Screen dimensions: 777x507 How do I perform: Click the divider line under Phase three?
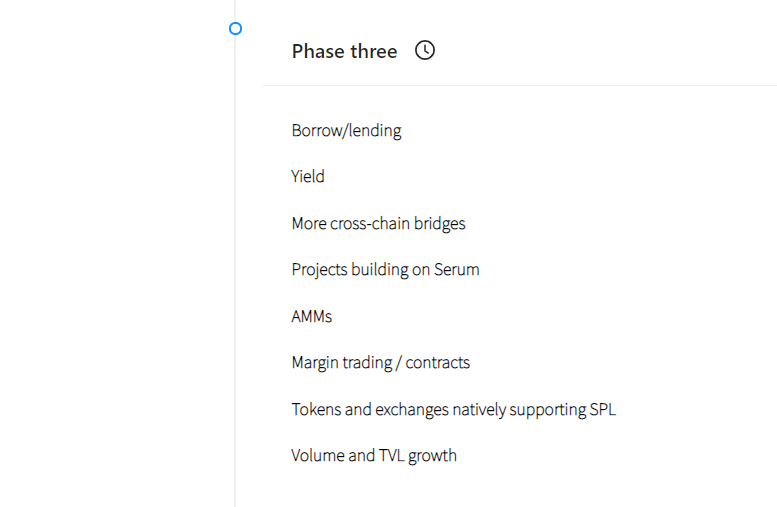point(518,86)
